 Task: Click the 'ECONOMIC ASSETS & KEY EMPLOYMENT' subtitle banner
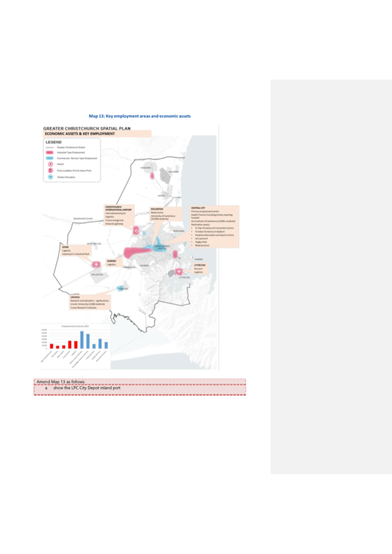point(98,134)
